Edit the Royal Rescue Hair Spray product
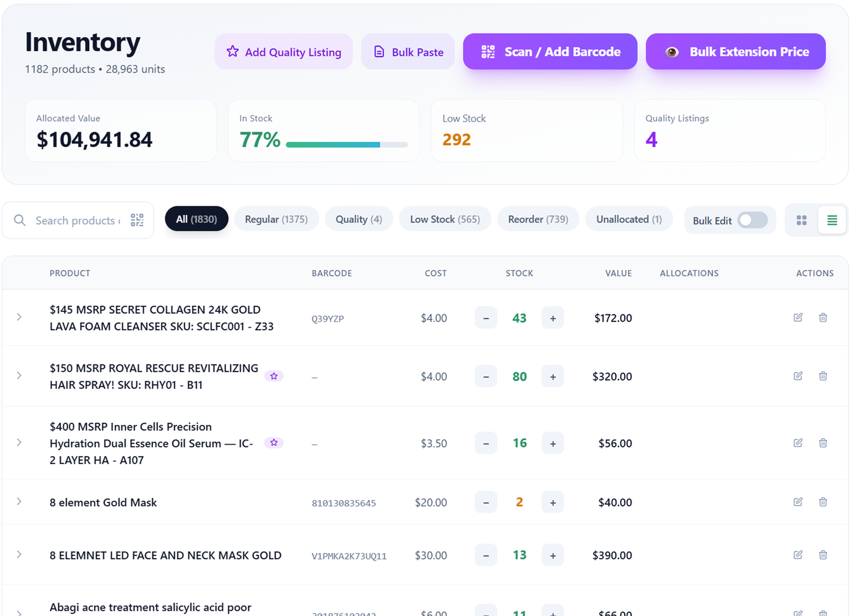Screen dimensions: 855x616 pos(798,376)
